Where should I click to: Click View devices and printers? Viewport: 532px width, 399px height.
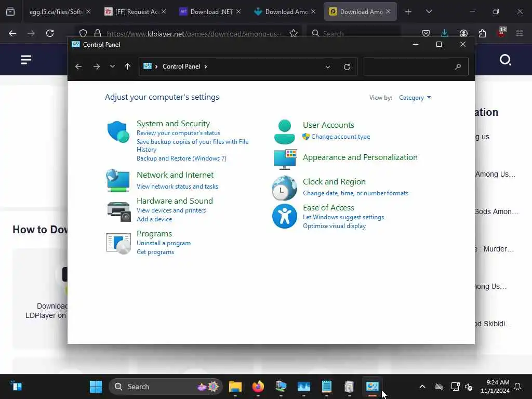click(x=171, y=210)
